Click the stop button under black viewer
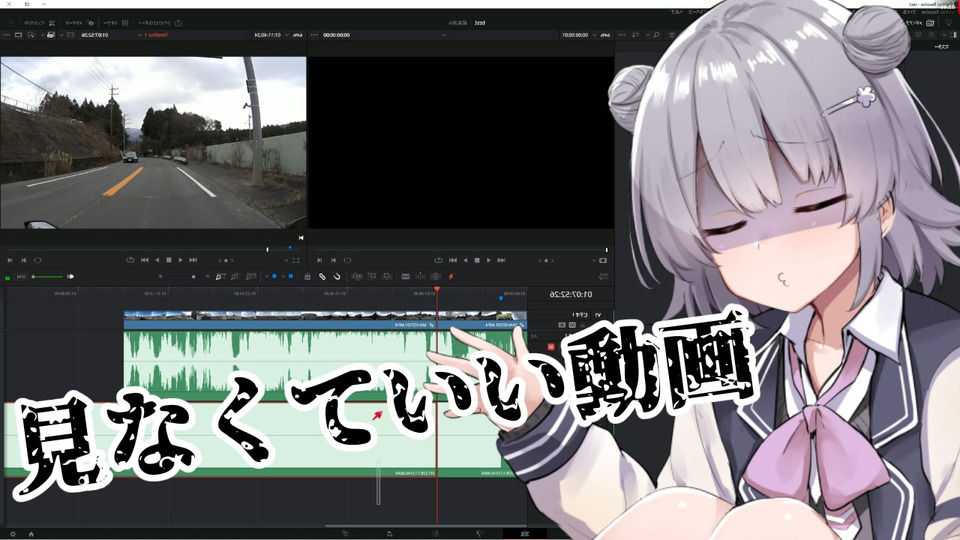The height and width of the screenshot is (540, 960). (x=477, y=260)
